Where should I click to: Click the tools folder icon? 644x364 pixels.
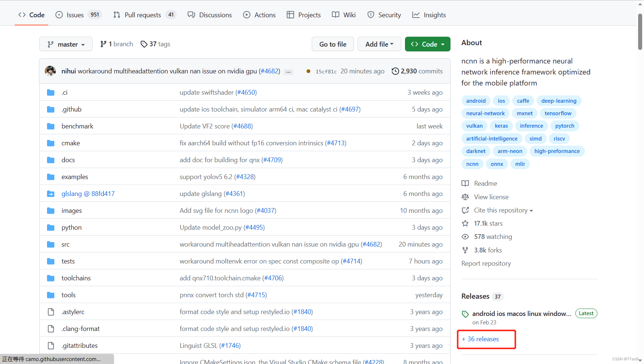click(x=51, y=295)
